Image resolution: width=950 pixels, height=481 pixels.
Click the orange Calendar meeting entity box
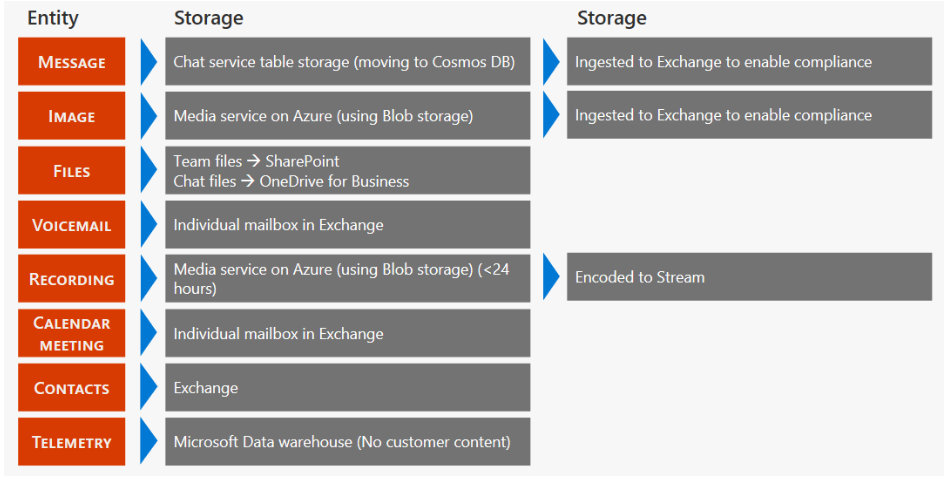tap(72, 333)
